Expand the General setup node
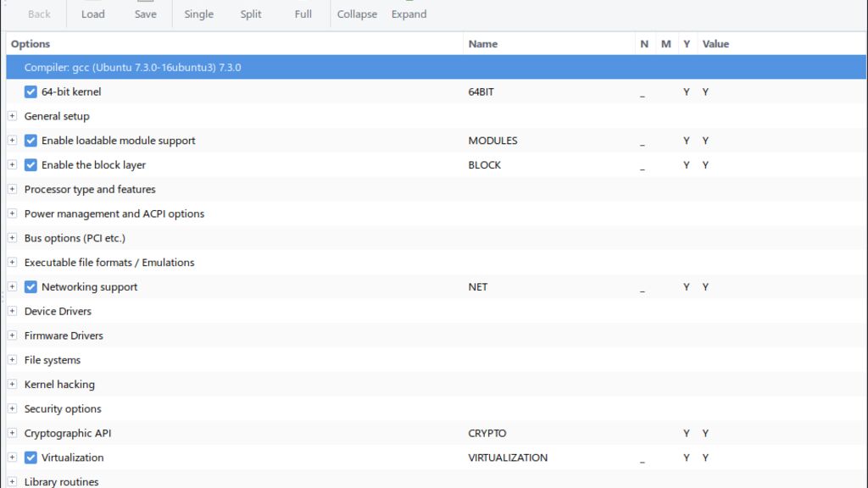868x488 pixels. 12,116
